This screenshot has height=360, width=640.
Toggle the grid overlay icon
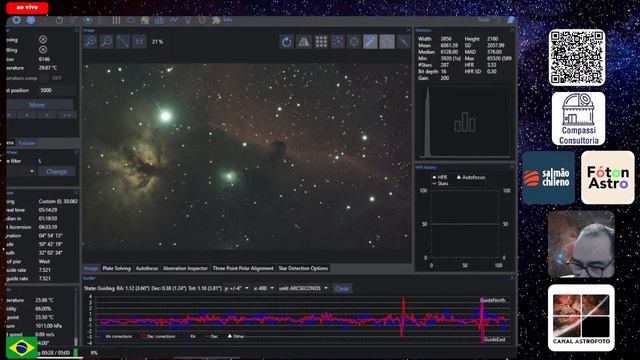pyautogui.click(x=321, y=42)
